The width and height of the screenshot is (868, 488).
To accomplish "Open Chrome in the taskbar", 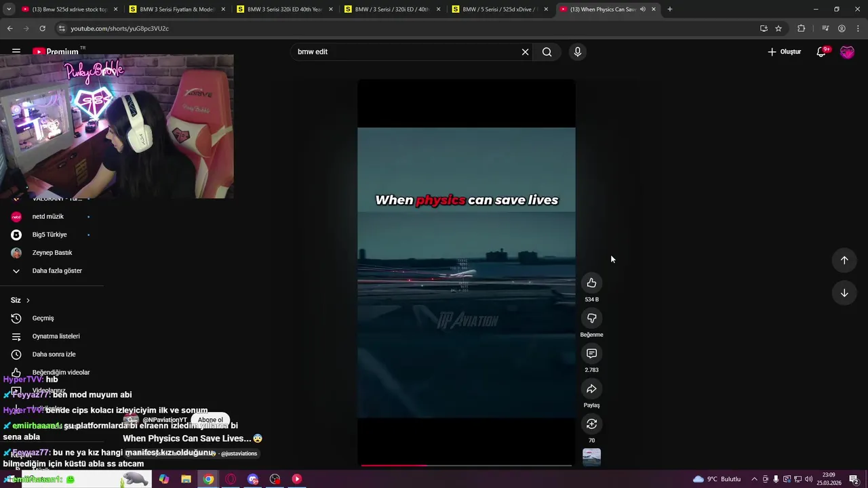I will pyautogui.click(x=208, y=479).
